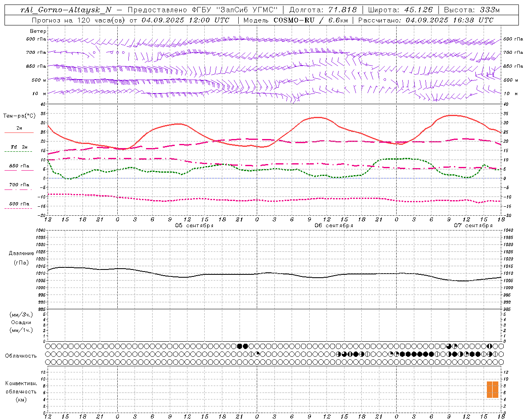The height and width of the screenshot is (420, 525).
Task: Select the Широта: 45.126 header field
Action: (400, 10)
